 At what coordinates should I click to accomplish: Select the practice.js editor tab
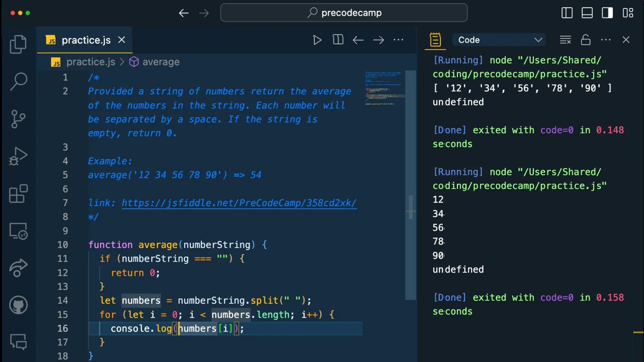tap(86, 40)
